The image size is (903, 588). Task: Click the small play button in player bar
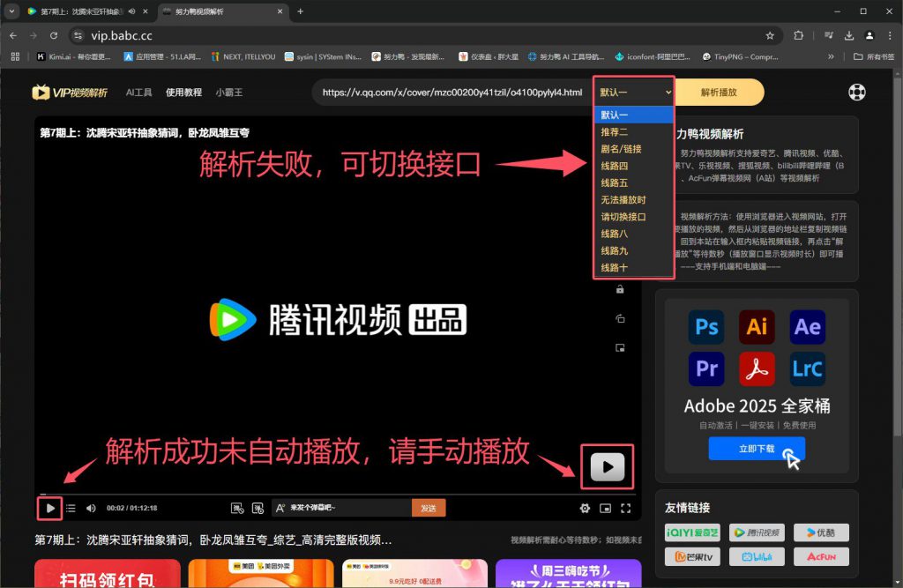[x=50, y=508]
